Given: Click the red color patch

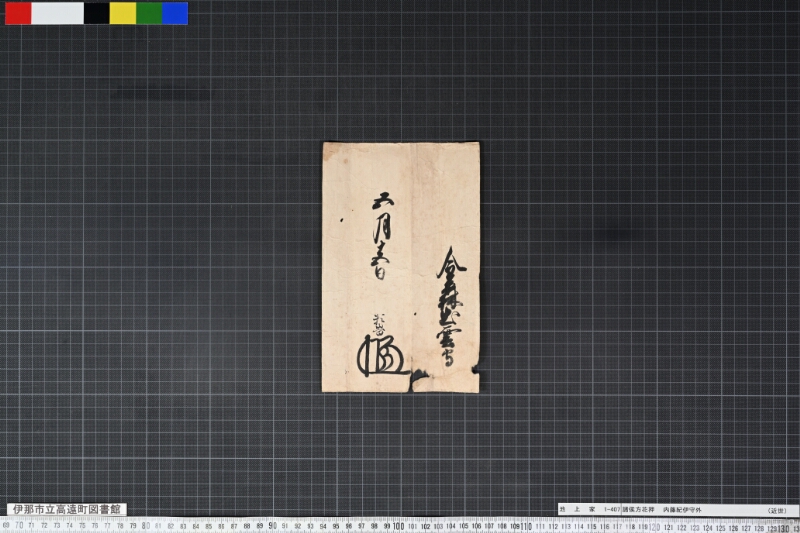Looking at the screenshot, I should click(18, 13).
